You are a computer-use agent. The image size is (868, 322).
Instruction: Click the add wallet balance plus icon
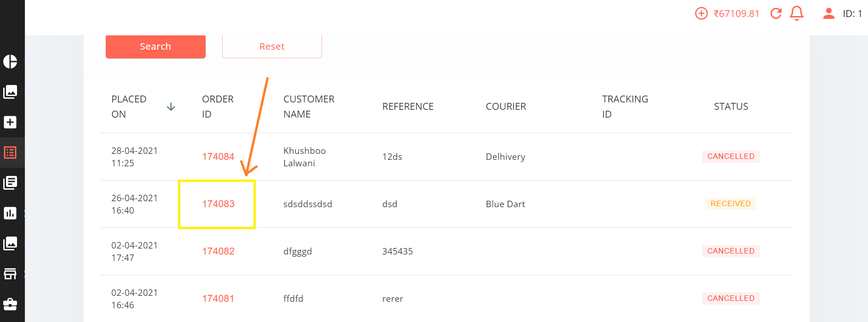point(701,14)
